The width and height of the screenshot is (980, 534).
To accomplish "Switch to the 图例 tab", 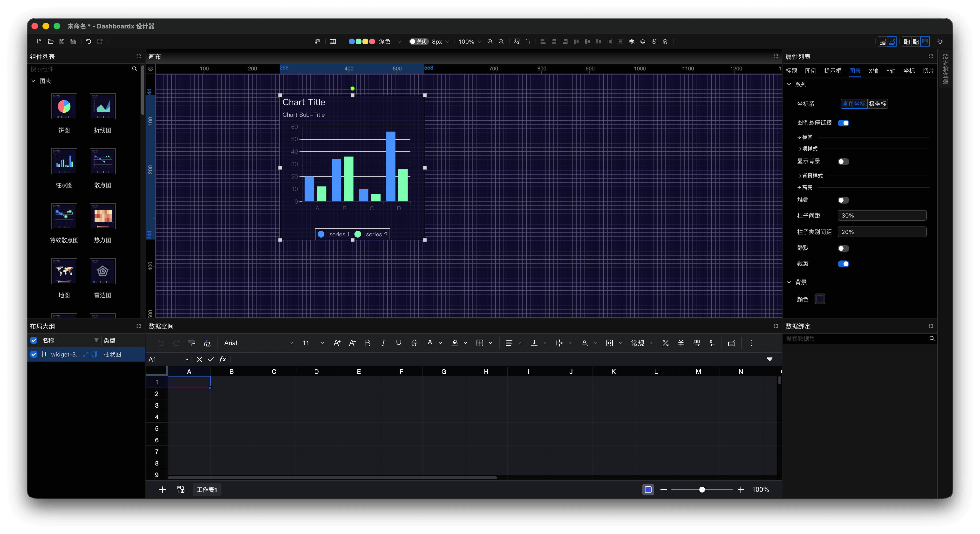I will 810,71.
